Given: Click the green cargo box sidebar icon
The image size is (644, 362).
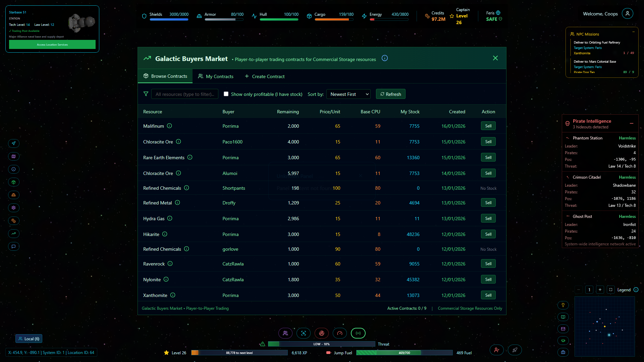Looking at the screenshot, I should pyautogui.click(x=14, y=182).
